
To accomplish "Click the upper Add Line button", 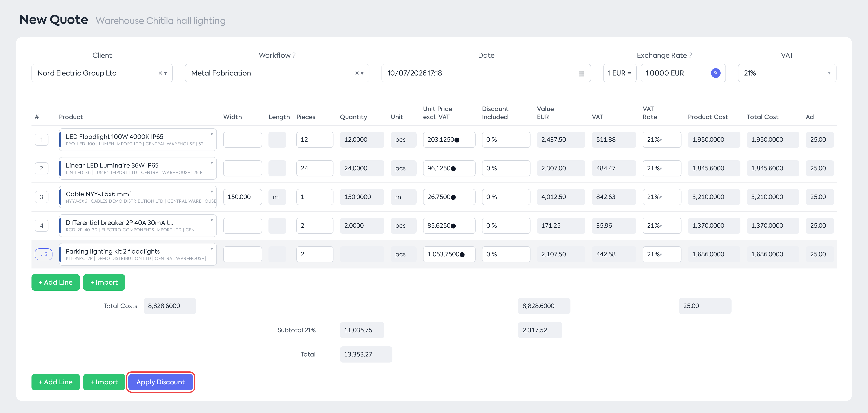I will coord(56,282).
